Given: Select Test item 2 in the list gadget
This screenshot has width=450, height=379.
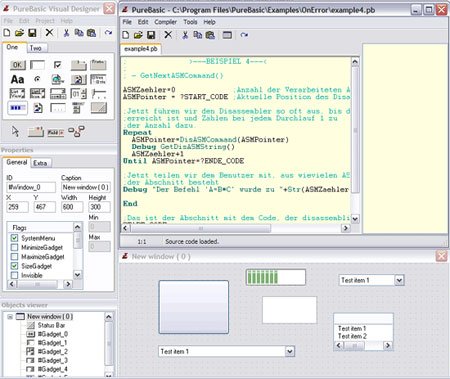Looking at the screenshot, I should 352,336.
